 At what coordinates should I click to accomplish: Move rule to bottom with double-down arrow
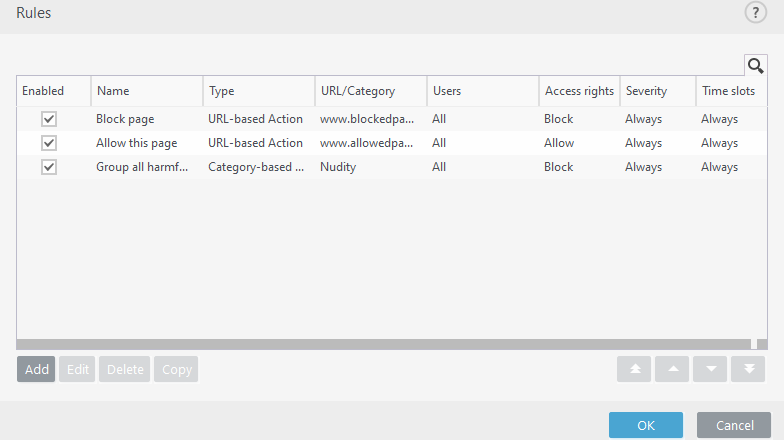pyautogui.click(x=748, y=369)
